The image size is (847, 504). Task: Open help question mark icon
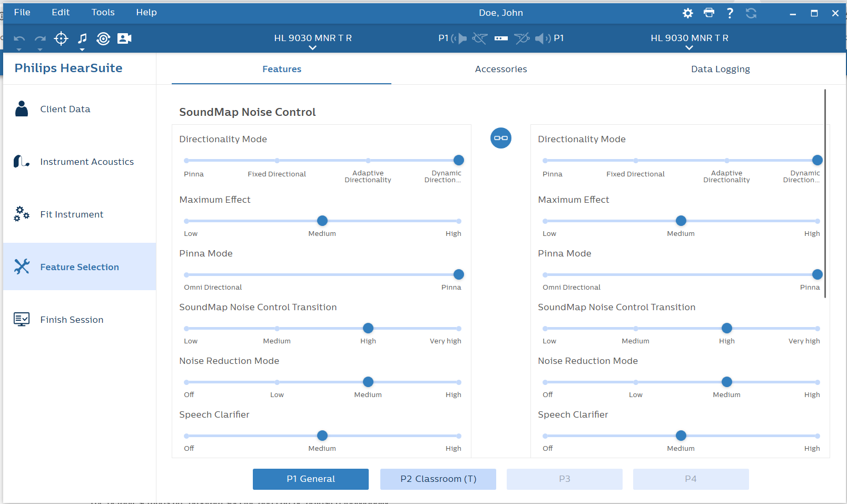click(730, 13)
